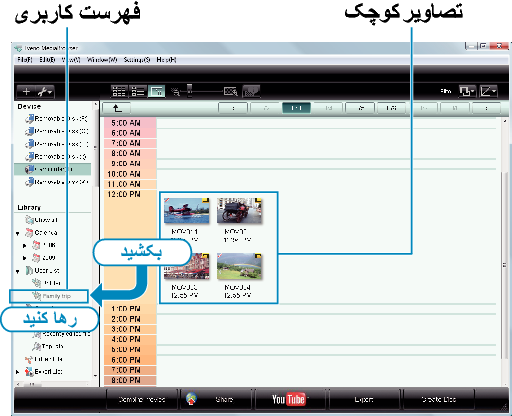Open the wrench settings dropdown
This screenshot has width=512, height=416.
coord(45,91)
